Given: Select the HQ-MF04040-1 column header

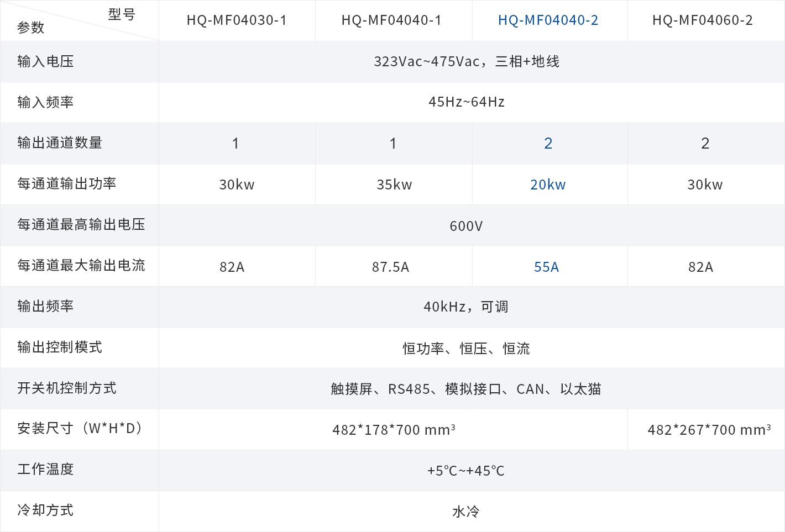Looking at the screenshot, I should (391, 20).
